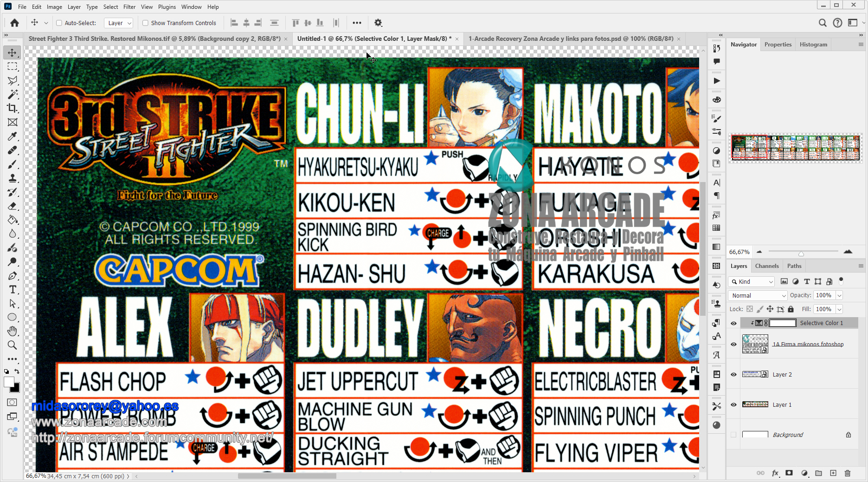Enable the Auto-Select checkbox
The image size is (868, 482).
(59, 23)
